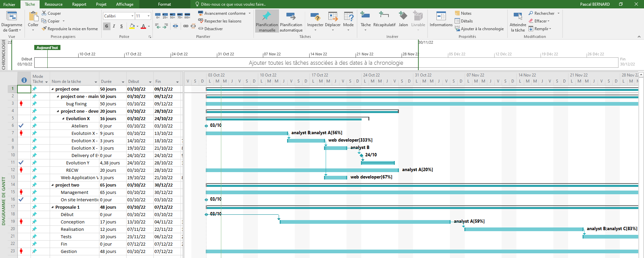Image resolution: width=644 pixels, height=258 pixels.
Task: Collapse the 'project two' summary task
Action: pyautogui.click(x=52, y=185)
